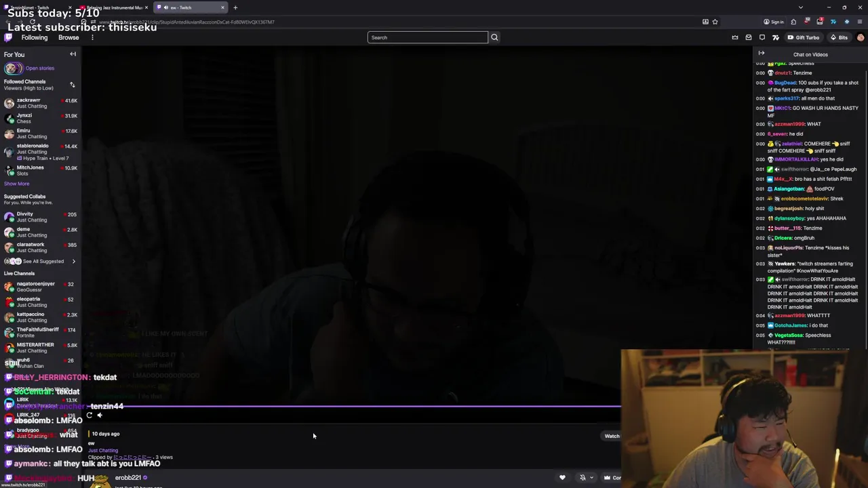Open the blue extension icon in toolbar
This screenshot has width=868, height=488.
[847, 22]
